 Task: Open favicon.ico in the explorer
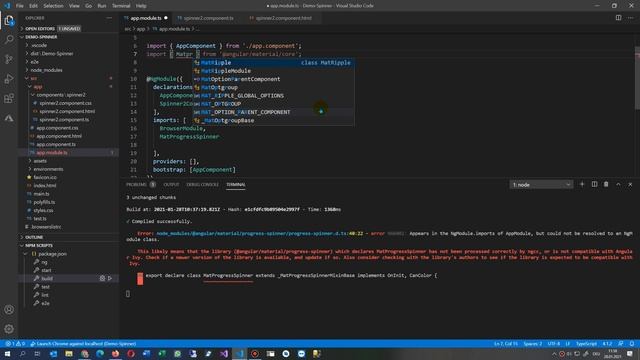click(45, 177)
